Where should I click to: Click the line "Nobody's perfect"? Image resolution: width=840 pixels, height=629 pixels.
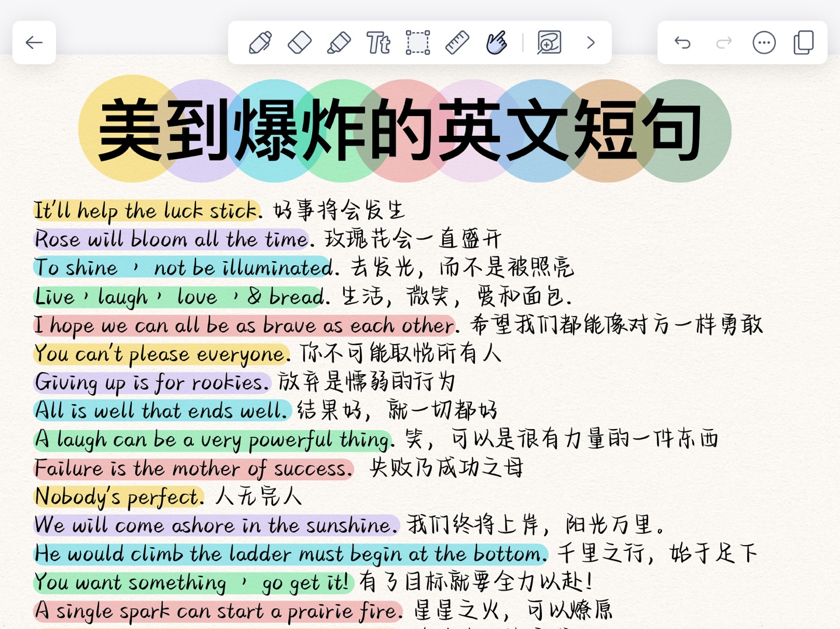(118, 496)
